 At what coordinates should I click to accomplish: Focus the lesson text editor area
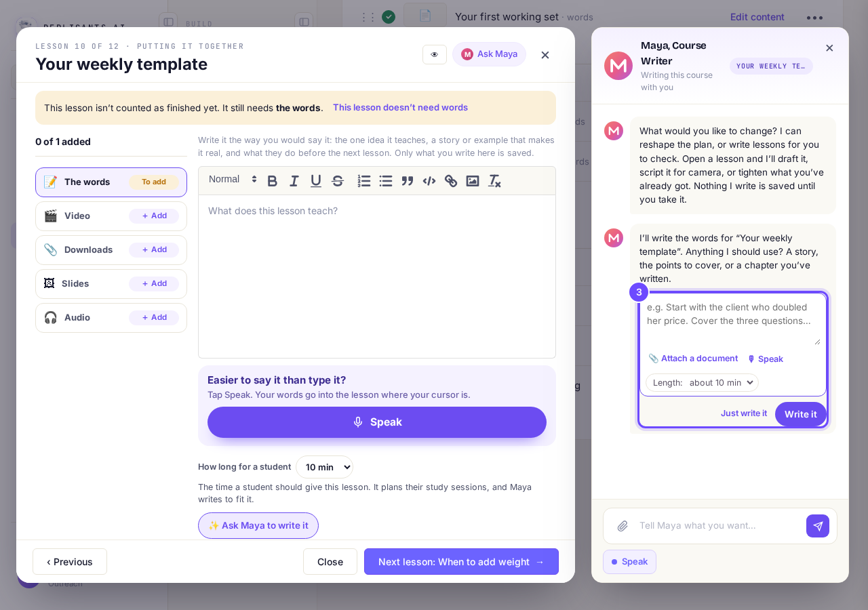pos(377,277)
